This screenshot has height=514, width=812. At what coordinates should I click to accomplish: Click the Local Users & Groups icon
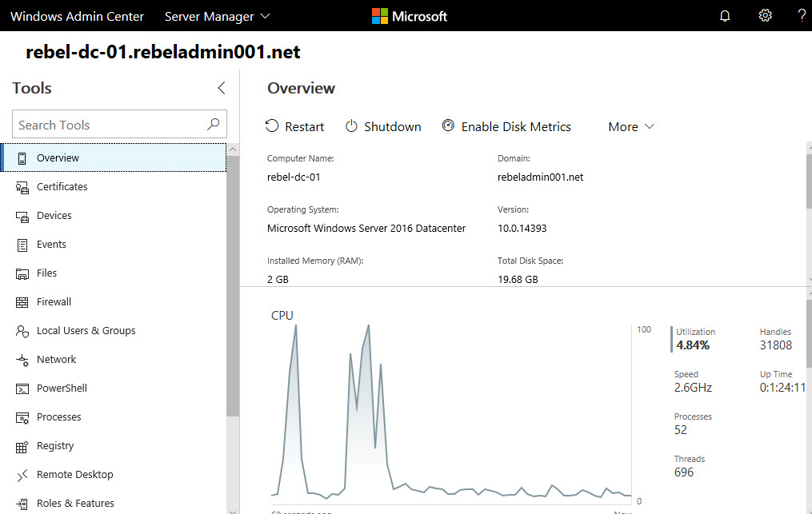(x=22, y=331)
